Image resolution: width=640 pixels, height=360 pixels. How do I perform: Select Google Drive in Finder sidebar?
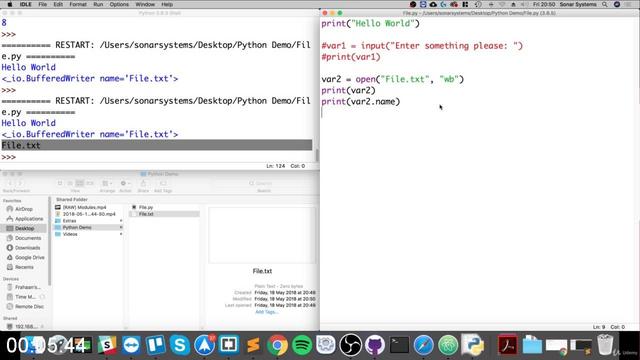point(24,258)
